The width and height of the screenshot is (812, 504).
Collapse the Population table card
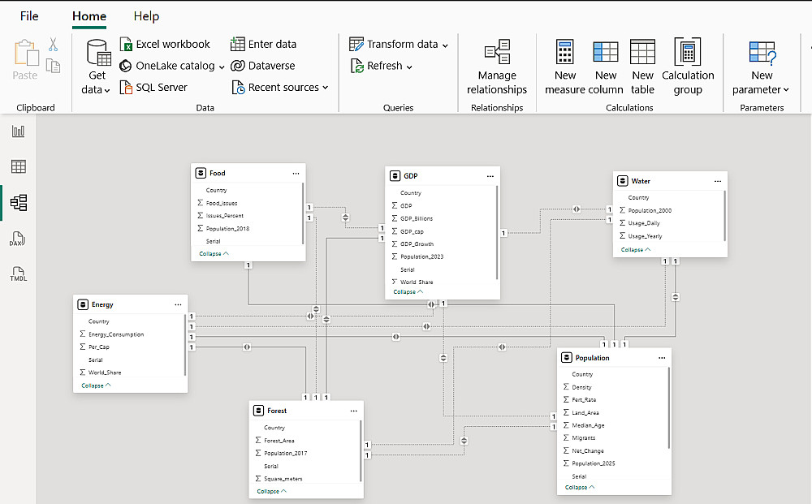point(580,488)
